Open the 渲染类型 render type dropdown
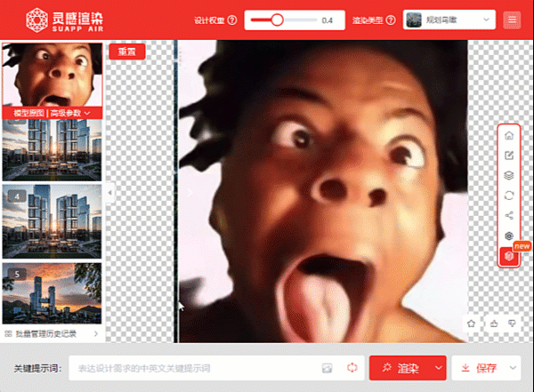This screenshot has height=392, width=534. point(449,20)
